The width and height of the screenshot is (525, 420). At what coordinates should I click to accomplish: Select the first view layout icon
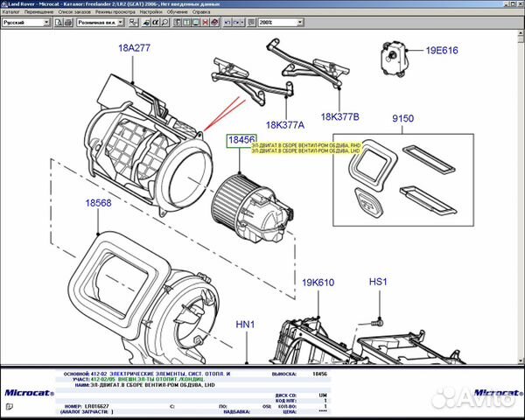point(178,23)
